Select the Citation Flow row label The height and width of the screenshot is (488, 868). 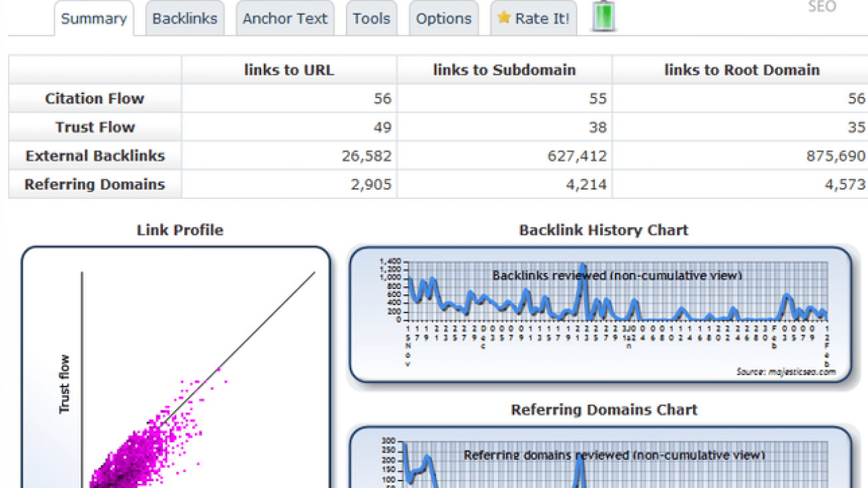(x=94, y=98)
